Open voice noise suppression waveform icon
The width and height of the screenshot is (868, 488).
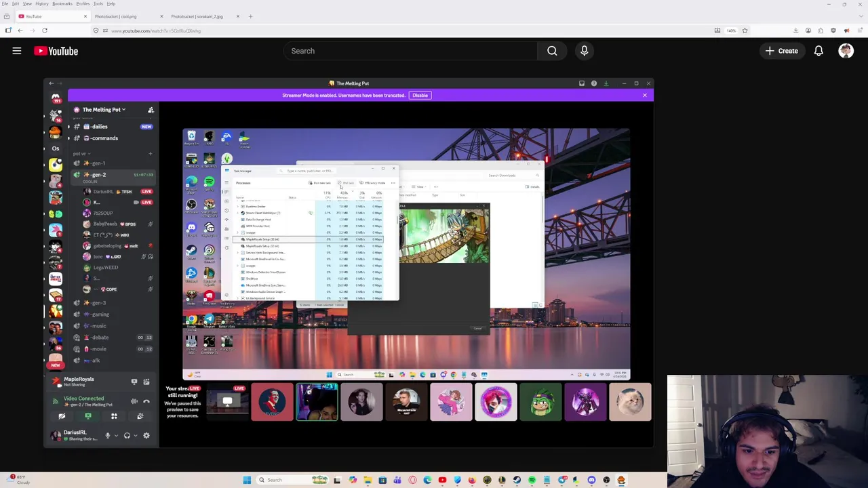tap(134, 401)
